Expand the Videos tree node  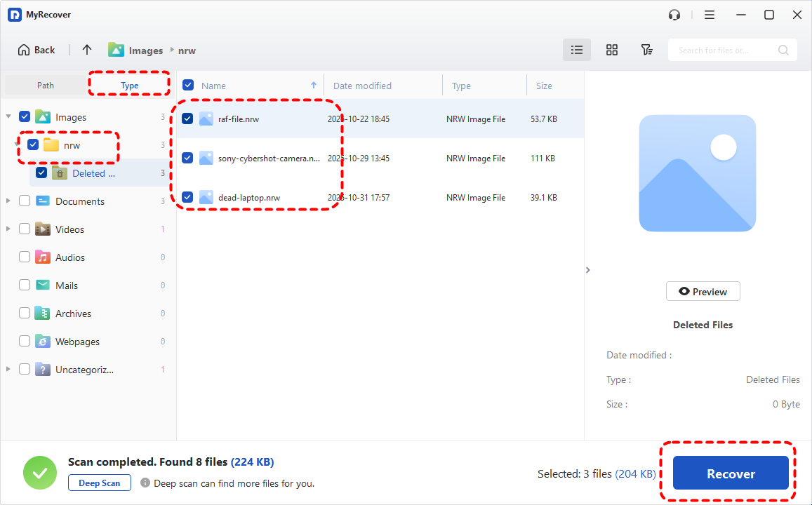pos(8,229)
